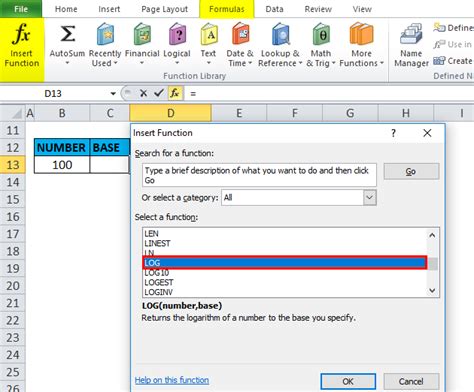Image resolution: width=474 pixels, height=392 pixels.
Task: Open the category dropdown showing All
Action: (x=369, y=197)
